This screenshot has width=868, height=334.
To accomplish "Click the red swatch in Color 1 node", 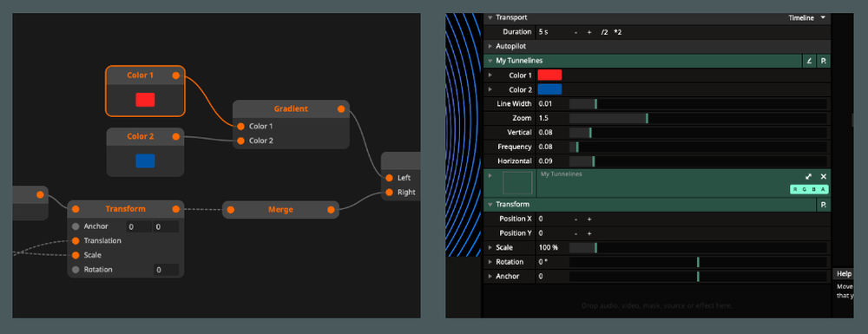I will coord(145,100).
